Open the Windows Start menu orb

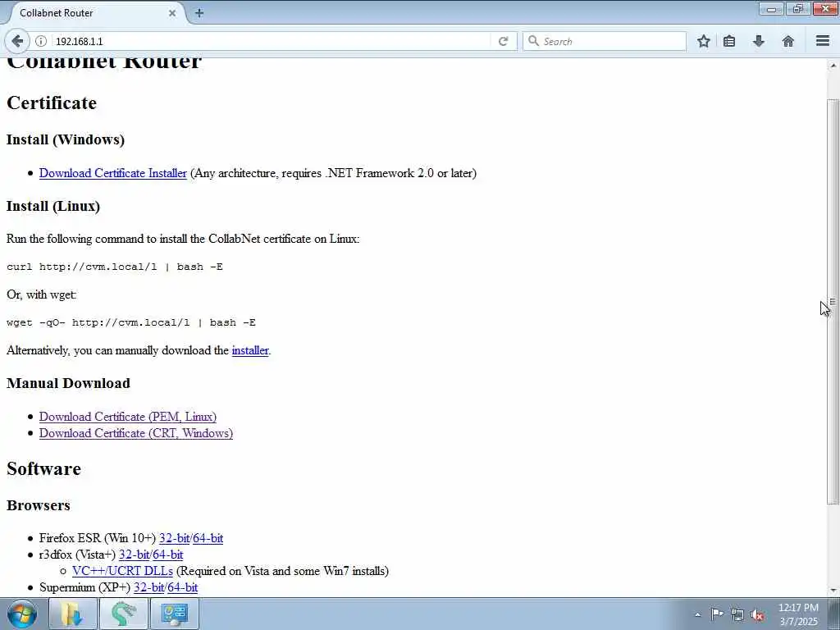[x=21, y=614]
